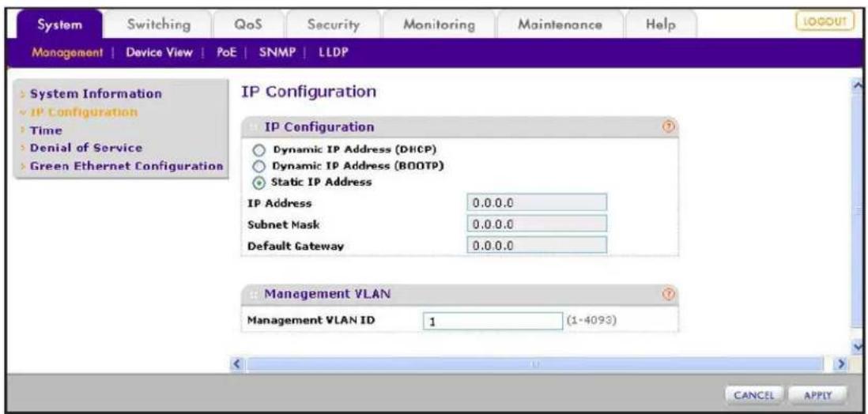Open the Help tab

click(660, 25)
